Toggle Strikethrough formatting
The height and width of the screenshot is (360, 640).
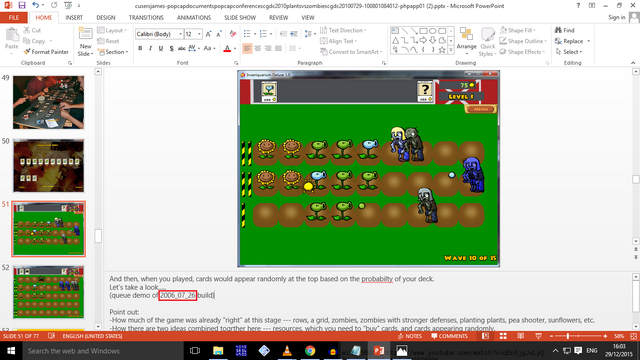click(x=182, y=49)
